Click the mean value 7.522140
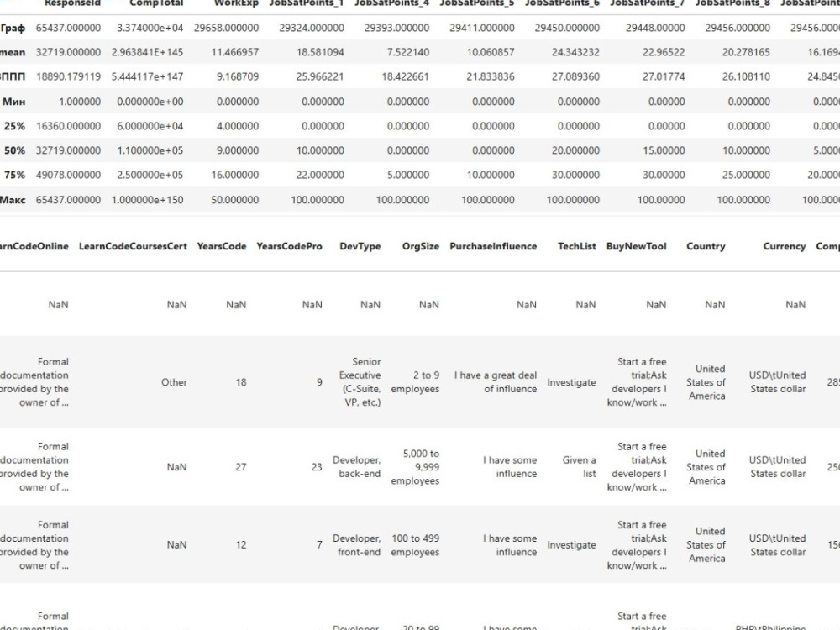 pos(407,52)
